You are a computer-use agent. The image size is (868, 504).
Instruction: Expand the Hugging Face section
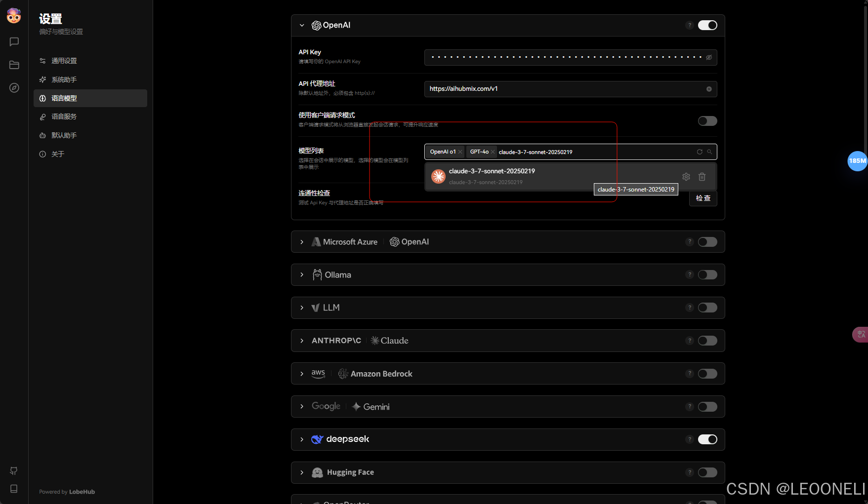[302, 472]
